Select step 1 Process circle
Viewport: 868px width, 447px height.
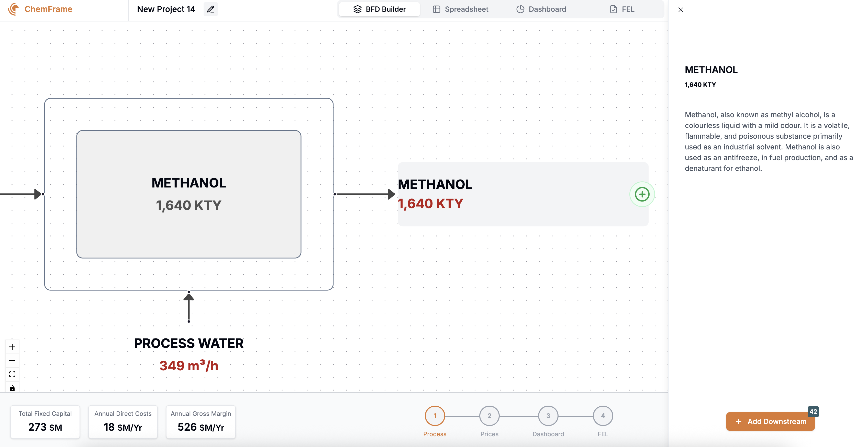click(x=435, y=416)
